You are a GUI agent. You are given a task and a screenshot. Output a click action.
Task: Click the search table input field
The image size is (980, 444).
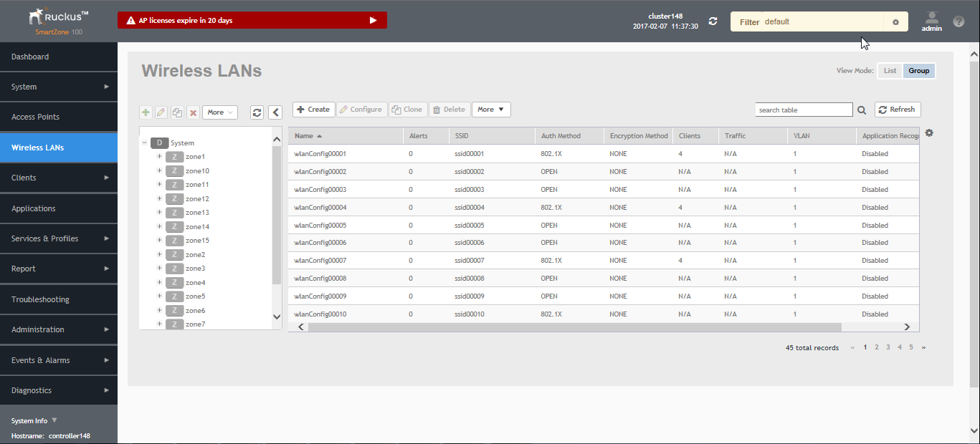pyautogui.click(x=803, y=110)
